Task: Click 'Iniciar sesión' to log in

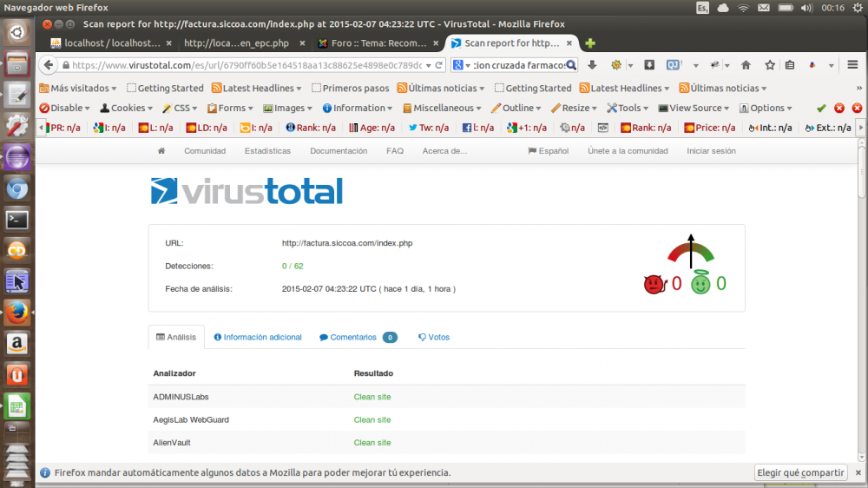Action: [711, 151]
